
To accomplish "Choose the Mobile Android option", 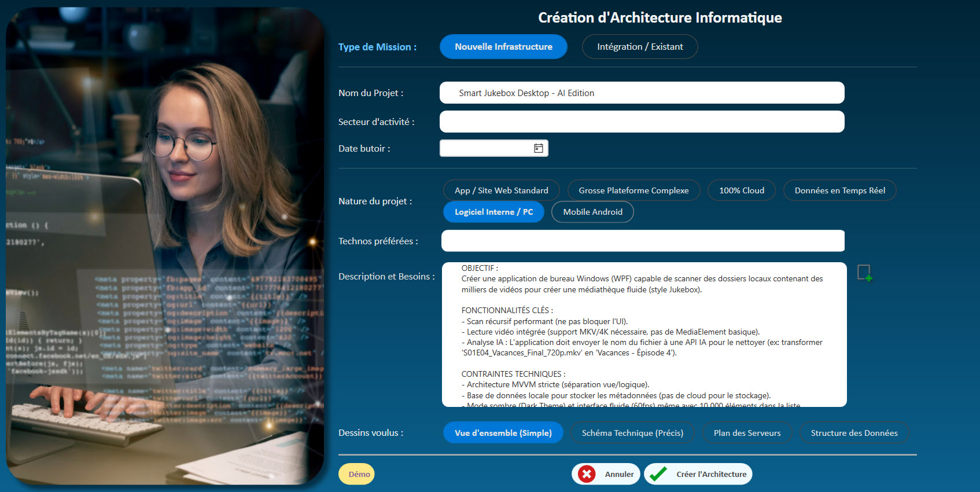I will (x=592, y=212).
